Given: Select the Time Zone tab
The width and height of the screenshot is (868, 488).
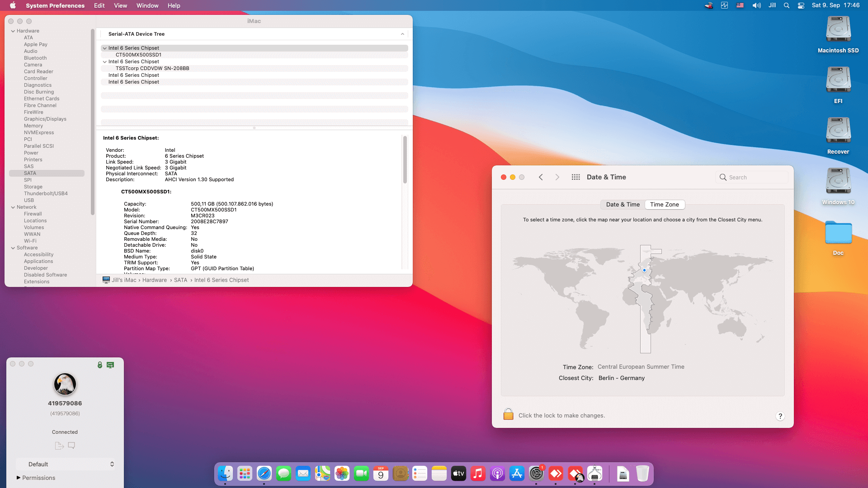Looking at the screenshot, I should [665, 204].
